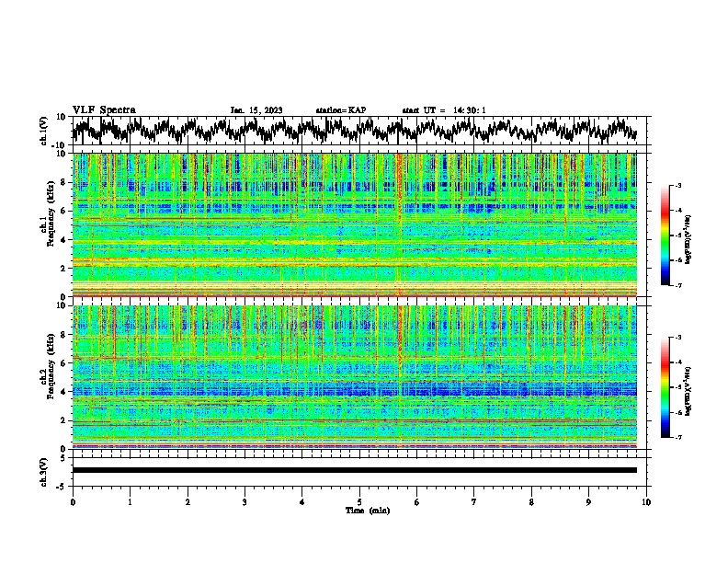Click the 6 kHz tick of ch.1 spectrogram
728x563 pixels.
point(63,212)
